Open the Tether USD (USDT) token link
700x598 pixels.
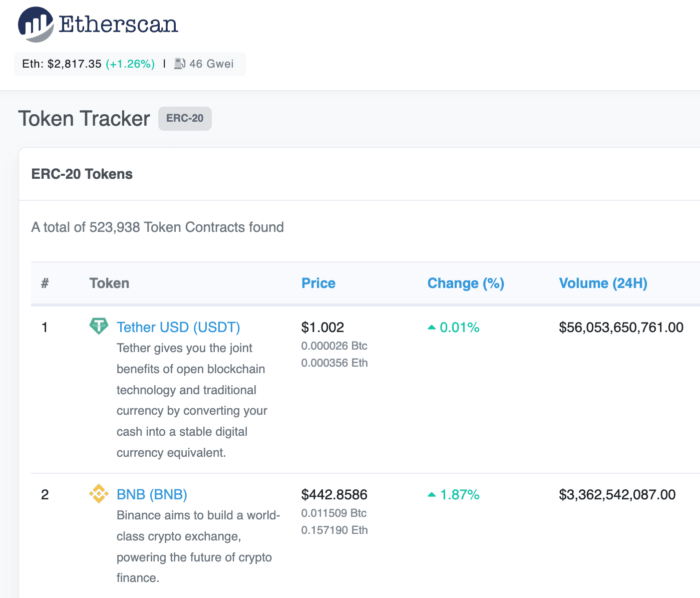[x=178, y=327]
